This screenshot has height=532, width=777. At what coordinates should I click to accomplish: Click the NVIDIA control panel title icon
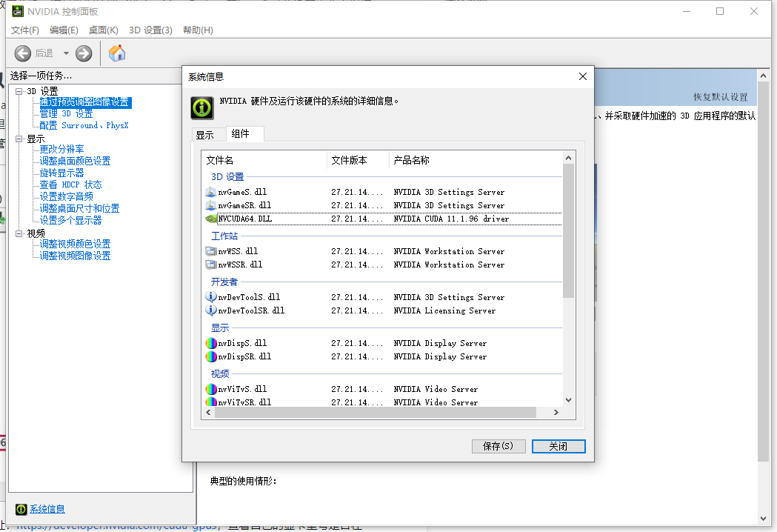click(x=17, y=11)
